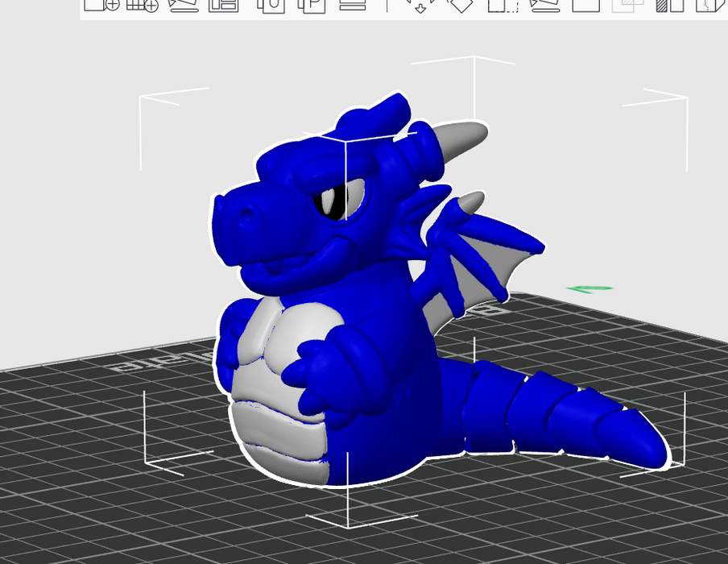Activate the Rotate tool

[460, 5]
